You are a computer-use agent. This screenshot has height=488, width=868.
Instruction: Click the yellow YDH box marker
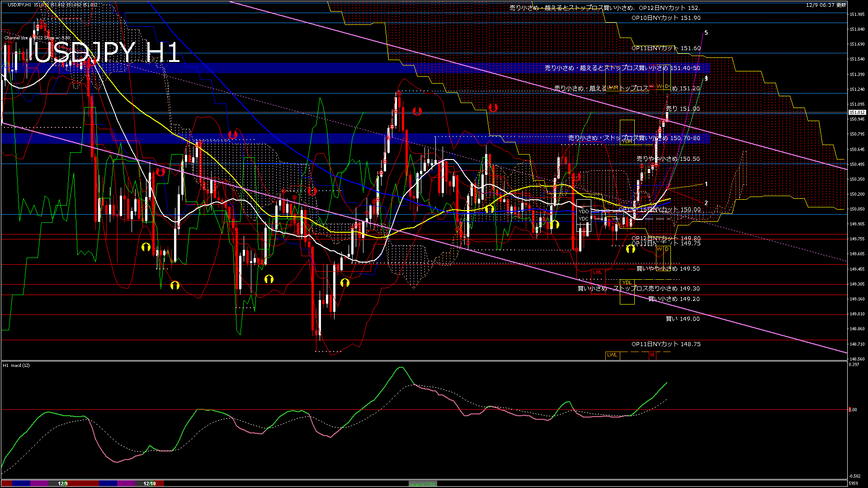coord(627,142)
